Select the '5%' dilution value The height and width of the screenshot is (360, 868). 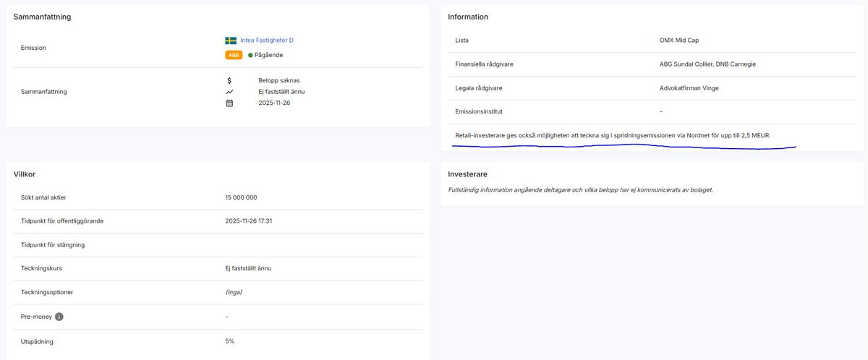tap(230, 340)
